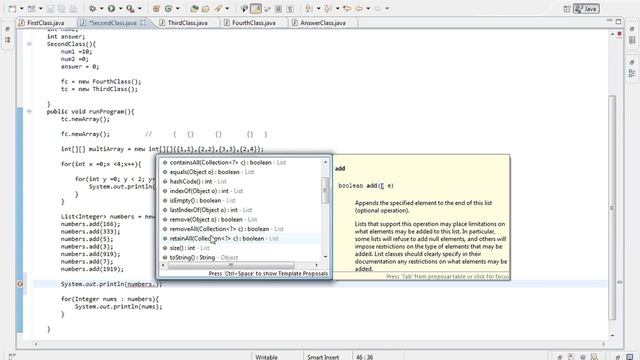
Task: Launch the Debug bug icon
Action: (93, 9)
